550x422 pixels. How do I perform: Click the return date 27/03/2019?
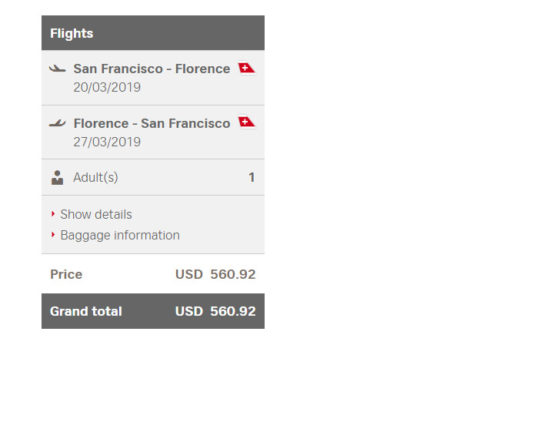click(x=107, y=142)
